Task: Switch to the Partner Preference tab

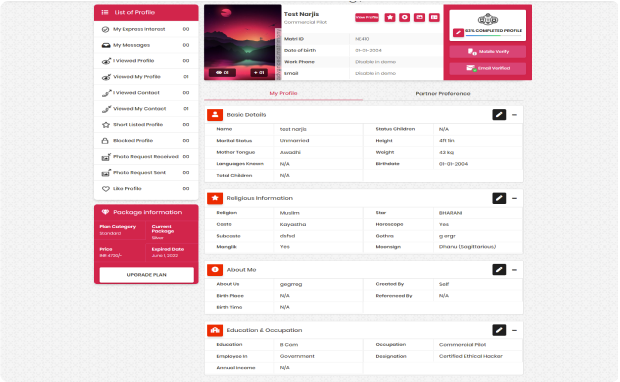Action: (x=443, y=94)
